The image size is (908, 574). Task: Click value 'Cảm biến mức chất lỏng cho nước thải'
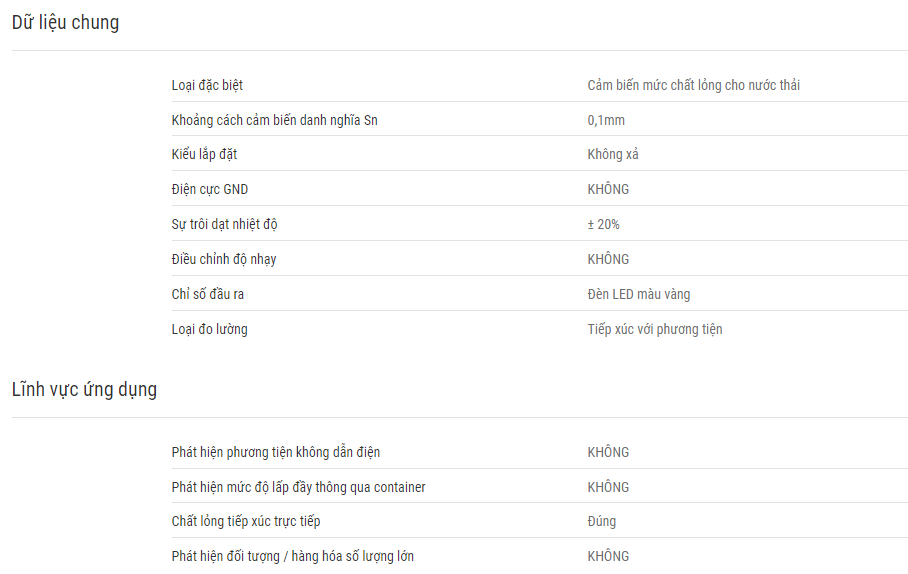pos(693,85)
